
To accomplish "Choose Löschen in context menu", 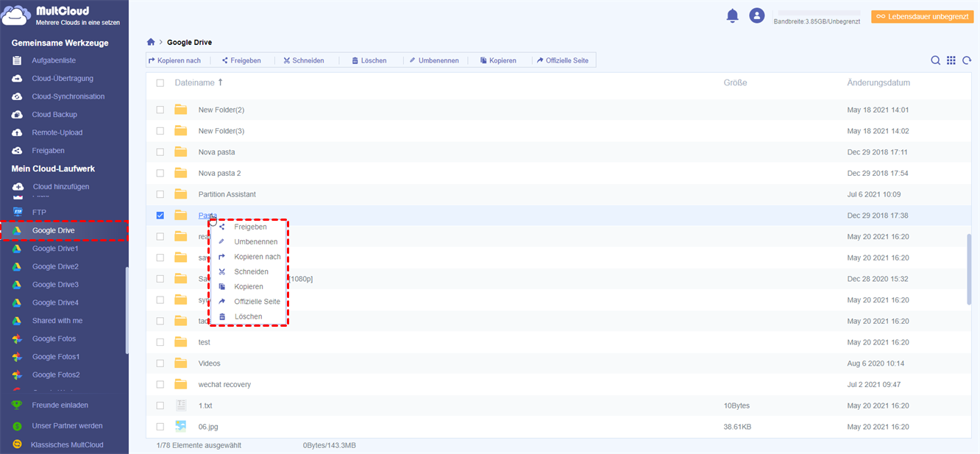I will pos(249,316).
